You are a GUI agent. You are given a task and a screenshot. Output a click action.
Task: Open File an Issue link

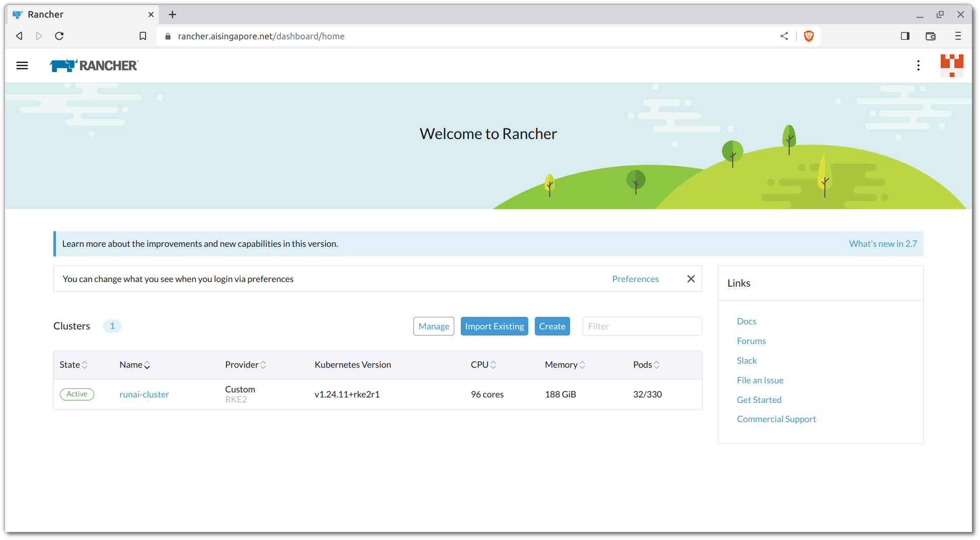(760, 380)
